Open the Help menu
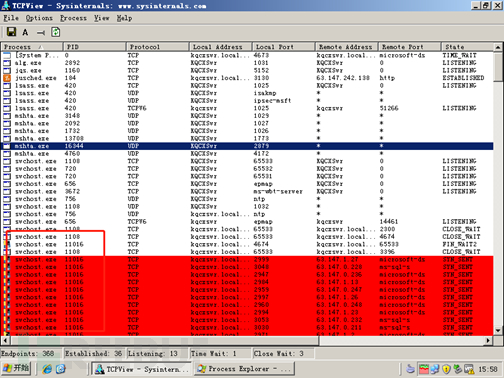Image resolution: width=504 pixels, height=378 pixels. pos(124,18)
